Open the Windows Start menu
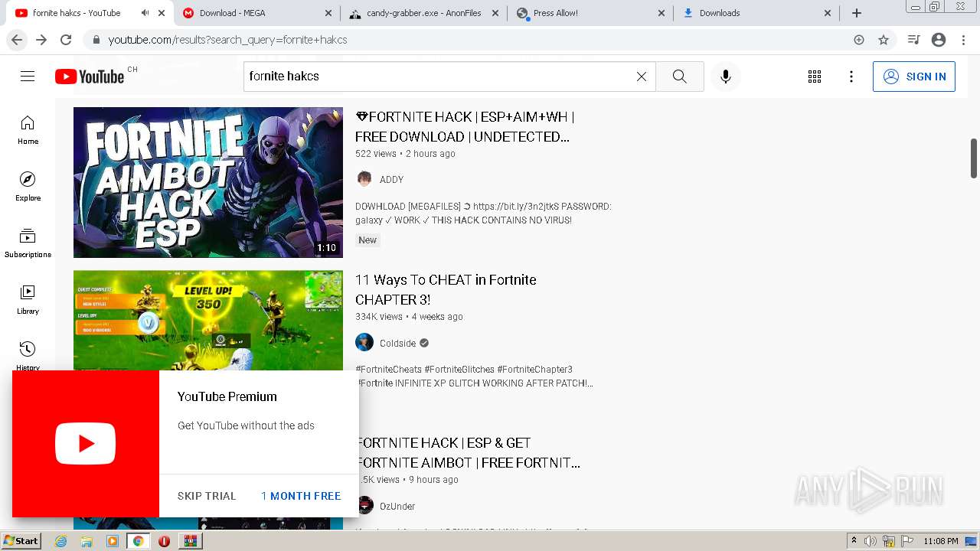The image size is (980, 551). (x=21, y=541)
